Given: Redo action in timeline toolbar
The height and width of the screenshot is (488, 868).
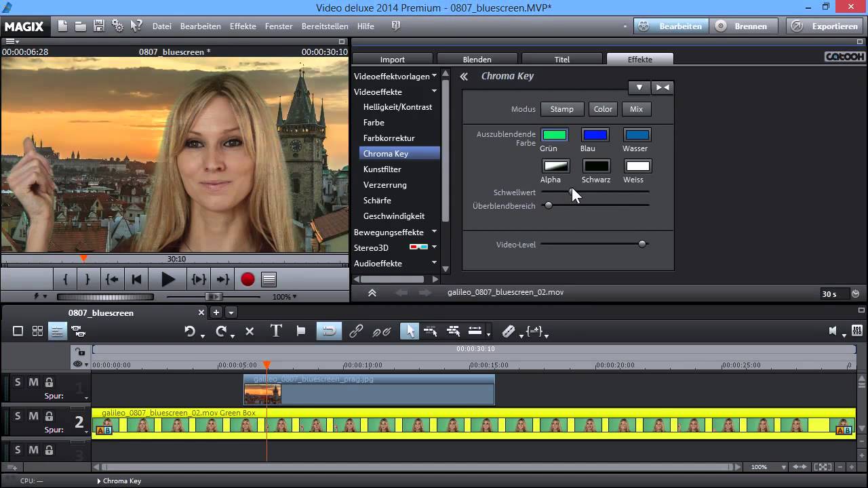Looking at the screenshot, I should [x=221, y=331].
